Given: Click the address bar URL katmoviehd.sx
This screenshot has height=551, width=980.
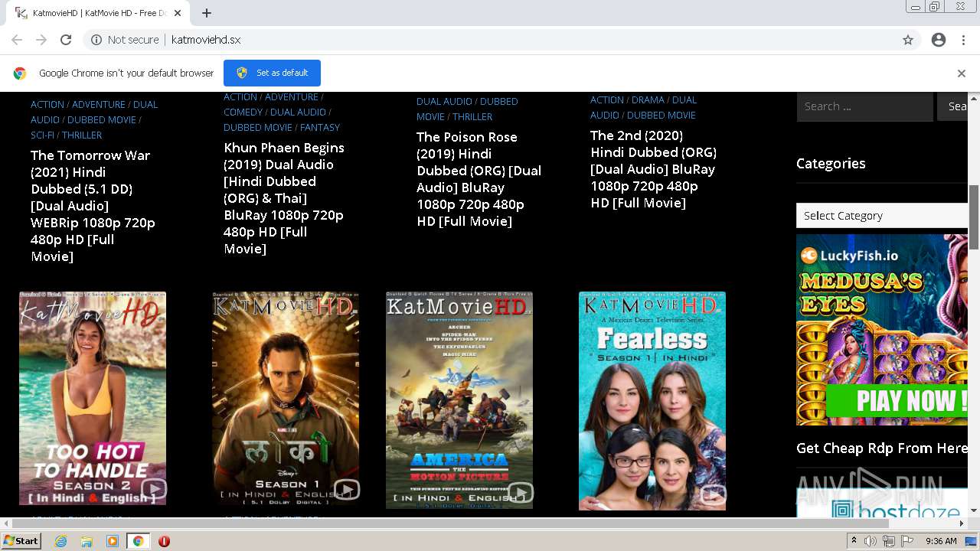Looking at the screenshot, I should (x=206, y=40).
